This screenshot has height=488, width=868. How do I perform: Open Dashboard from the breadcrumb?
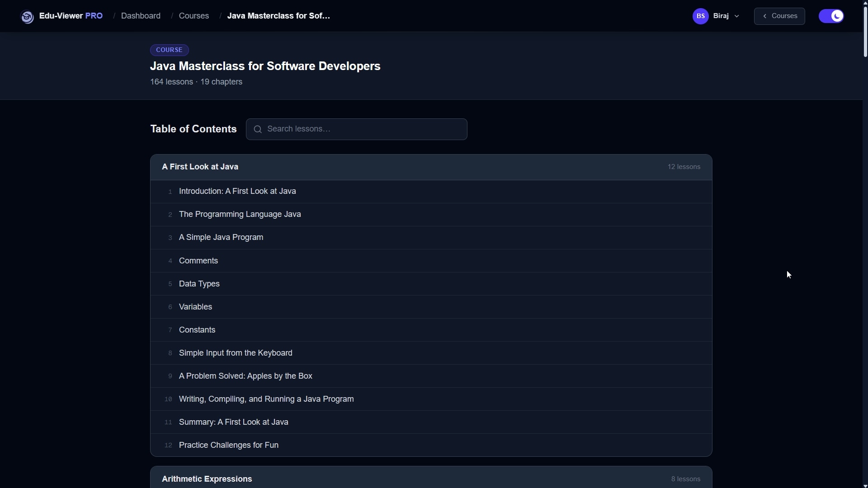[x=140, y=16]
